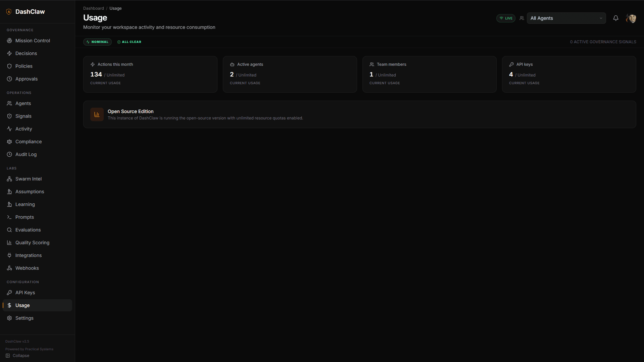Click the chevron arrow in agent selector
The height and width of the screenshot is (362, 644).
pyautogui.click(x=601, y=18)
